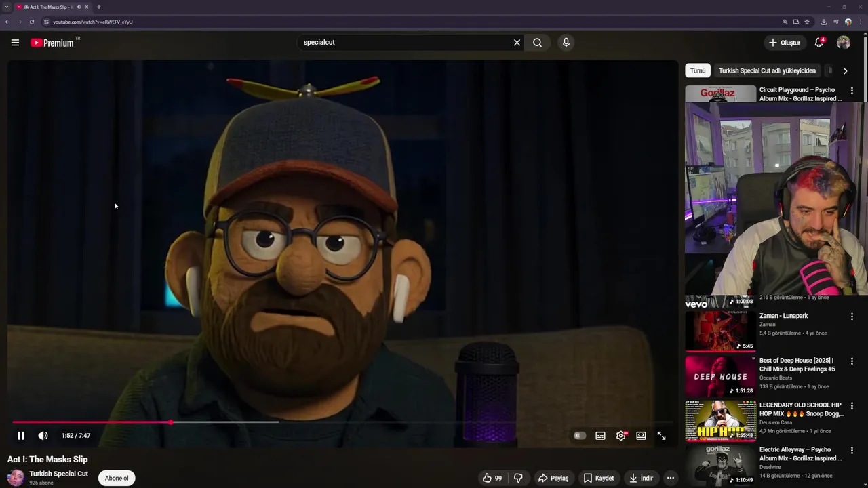The image size is (868, 488).
Task: Click the Paylaş share button
Action: coord(553,478)
